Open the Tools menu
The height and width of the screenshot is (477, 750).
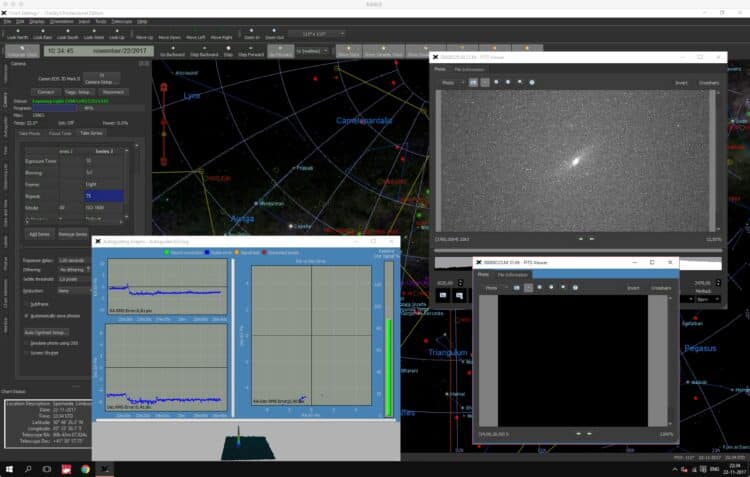(101, 22)
